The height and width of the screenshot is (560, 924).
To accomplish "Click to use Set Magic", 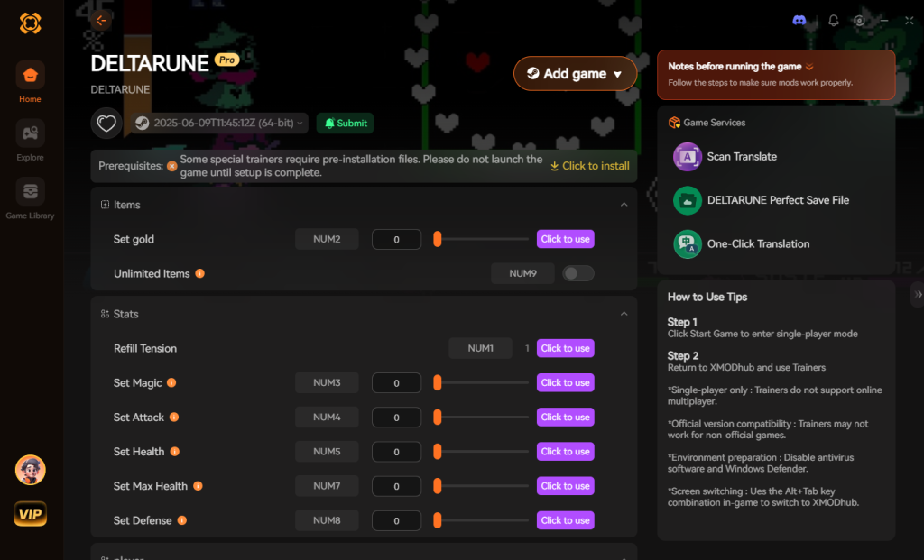I will 565,382.
